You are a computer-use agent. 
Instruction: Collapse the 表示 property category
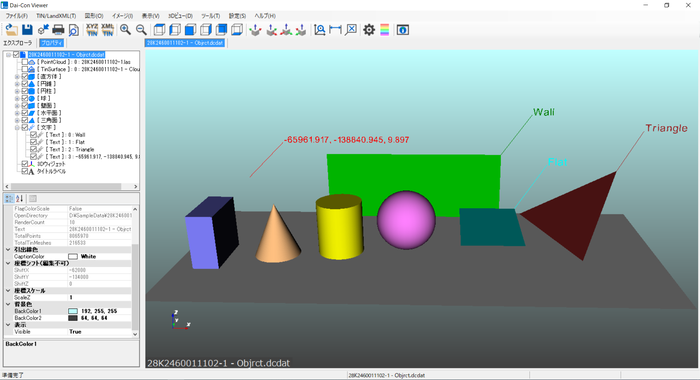click(x=8, y=325)
